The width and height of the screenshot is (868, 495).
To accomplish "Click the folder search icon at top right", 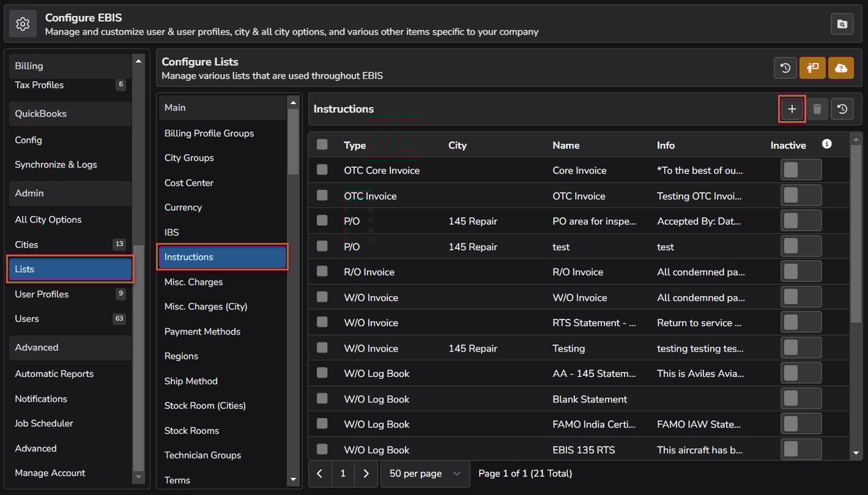I will pyautogui.click(x=842, y=24).
